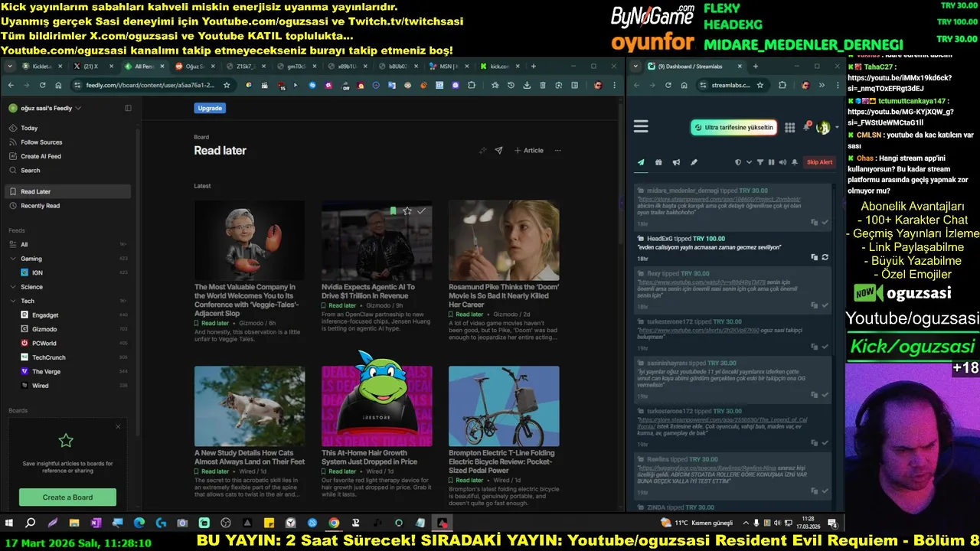Image resolution: width=980 pixels, height=551 pixels.
Task: Open the Streamlabs apps grid icon
Action: tap(789, 128)
